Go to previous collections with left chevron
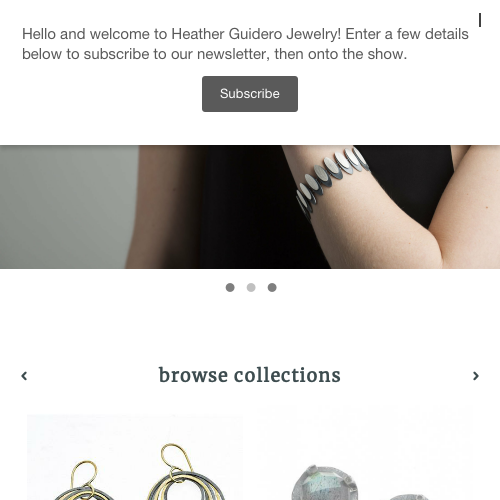This screenshot has height=500, width=500. [x=24, y=376]
